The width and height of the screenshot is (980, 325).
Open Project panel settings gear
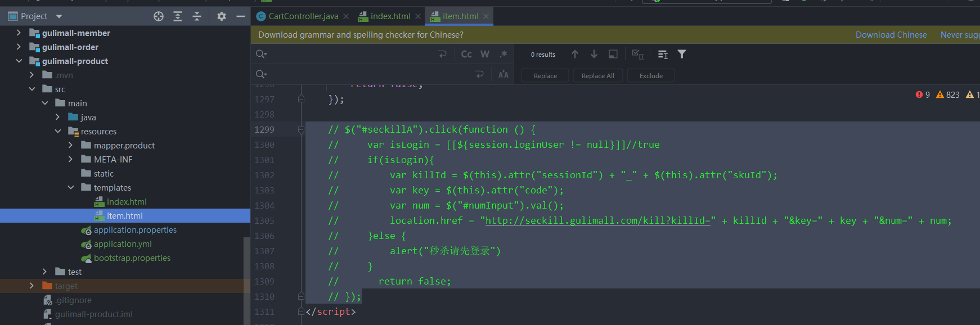[x=222, y=16]
